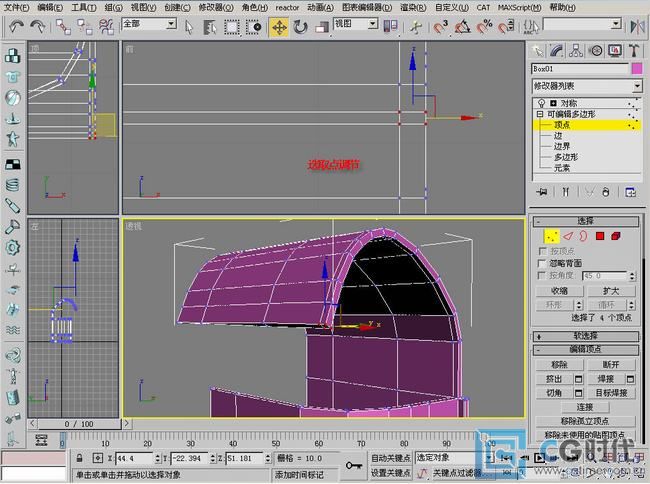Toggle the 按顶点 checkbox
650x484 pixels.
541,251
